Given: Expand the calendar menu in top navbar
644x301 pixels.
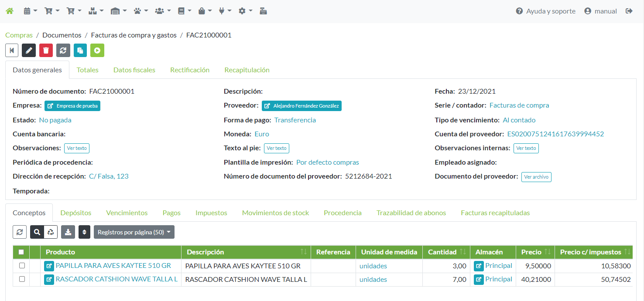Looking at the screenshot, I should (x=30, y=11).
